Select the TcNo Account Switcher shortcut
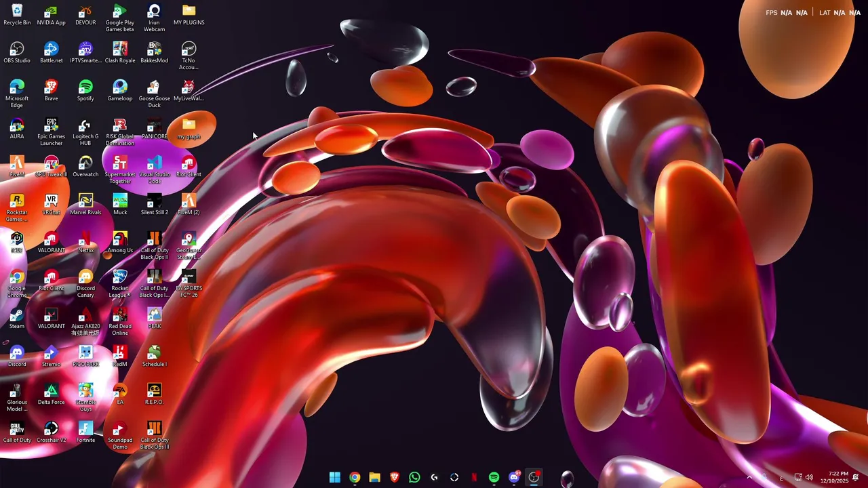The image size is (868, 488). point(189,56)
